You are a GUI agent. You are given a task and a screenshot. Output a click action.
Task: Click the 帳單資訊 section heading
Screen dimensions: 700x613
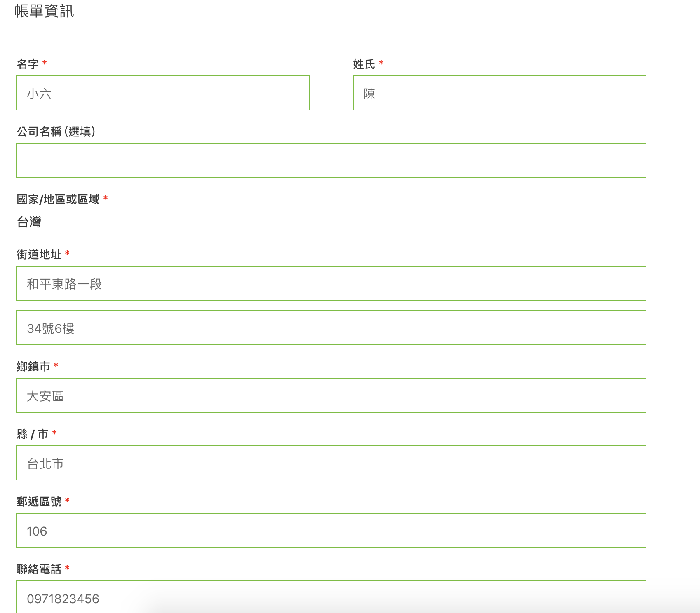point(44,11)
